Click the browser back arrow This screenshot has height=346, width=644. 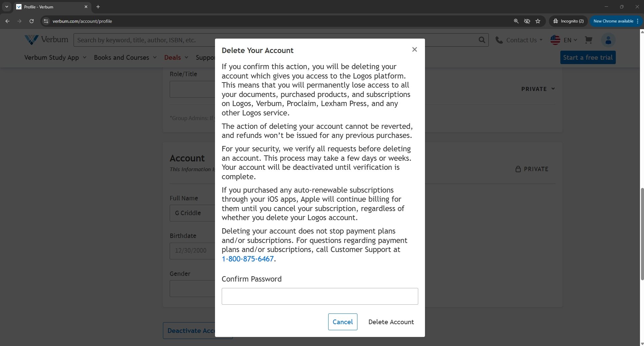tap(7, 21)
